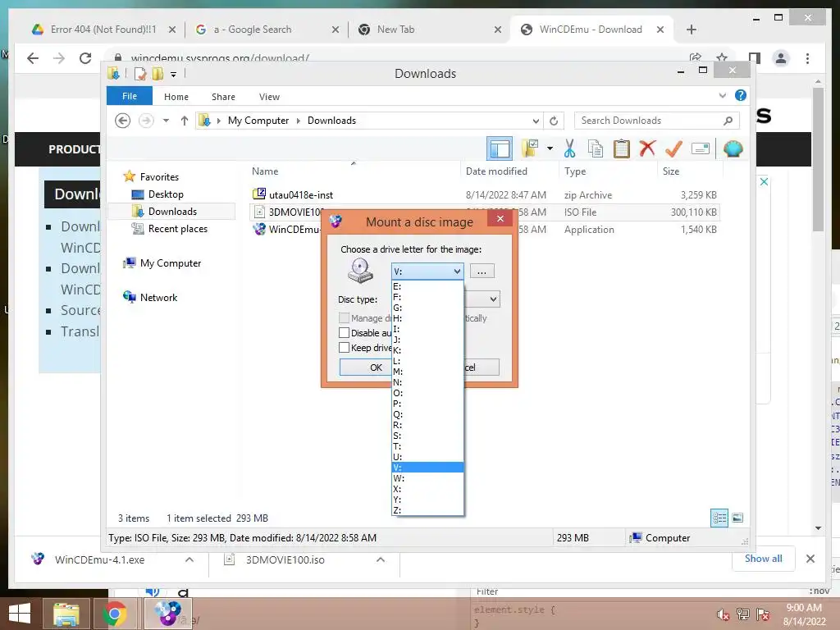Customize Quick Access Toolbar dropdown arrow
This screenshot has height=630, width=840.
click(x=174, y=75)
